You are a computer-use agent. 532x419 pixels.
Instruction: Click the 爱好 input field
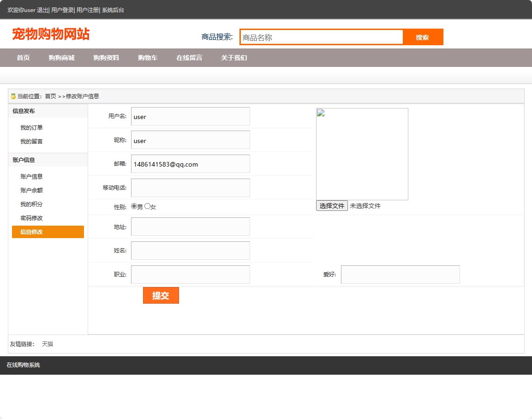(x=400, y=275)
